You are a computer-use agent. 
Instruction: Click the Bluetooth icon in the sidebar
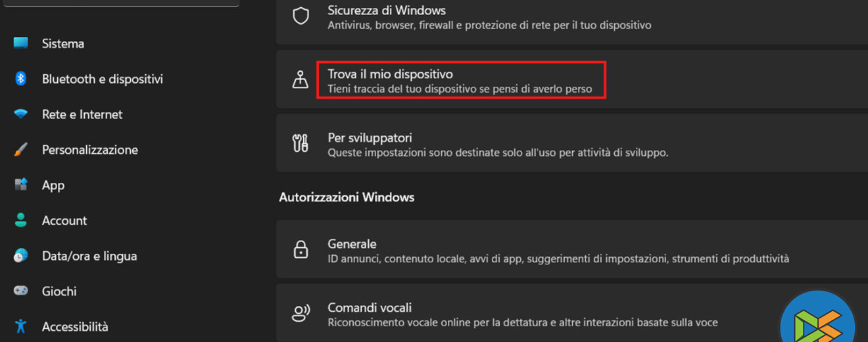click(21, 79)
